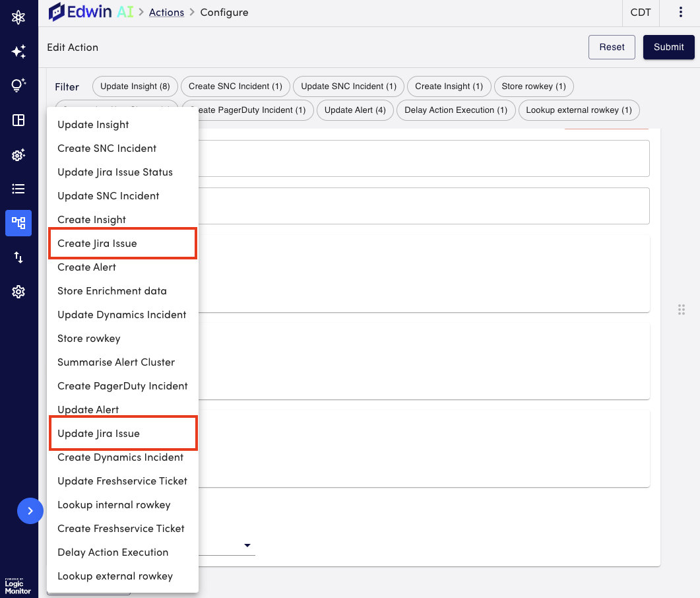Select Summarise Alert Cluster option
This screenshot has height=598, width=700.
pyautogui.click(x=122, y=362)
